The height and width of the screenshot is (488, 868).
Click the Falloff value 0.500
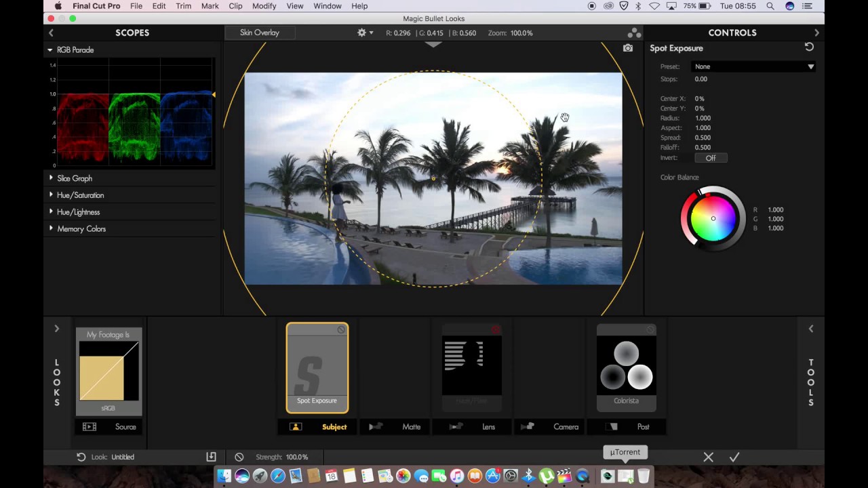703,147
